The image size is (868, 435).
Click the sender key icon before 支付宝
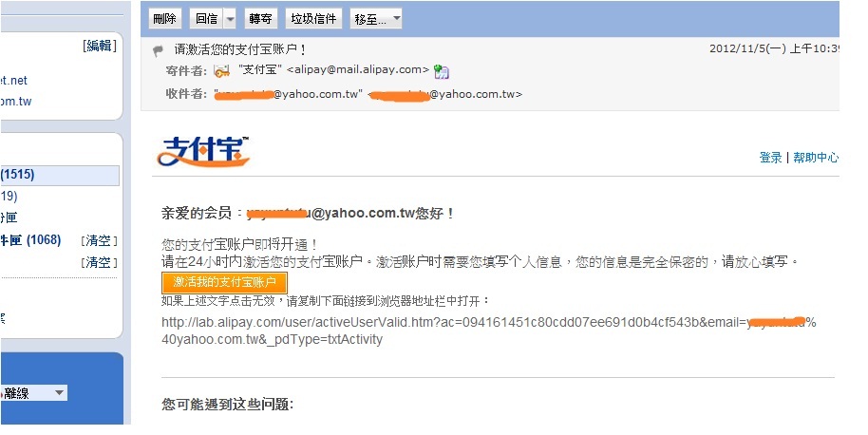pyautogui.click(x=222, y=71)
